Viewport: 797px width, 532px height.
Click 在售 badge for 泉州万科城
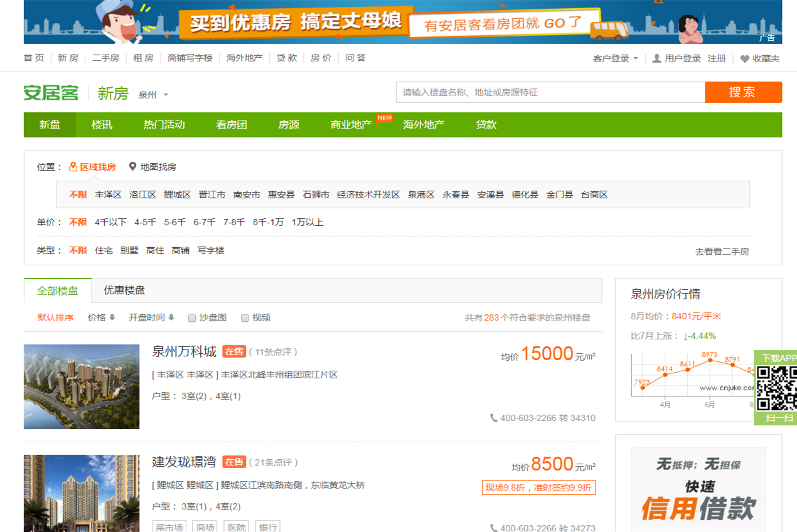coord(234,352)
